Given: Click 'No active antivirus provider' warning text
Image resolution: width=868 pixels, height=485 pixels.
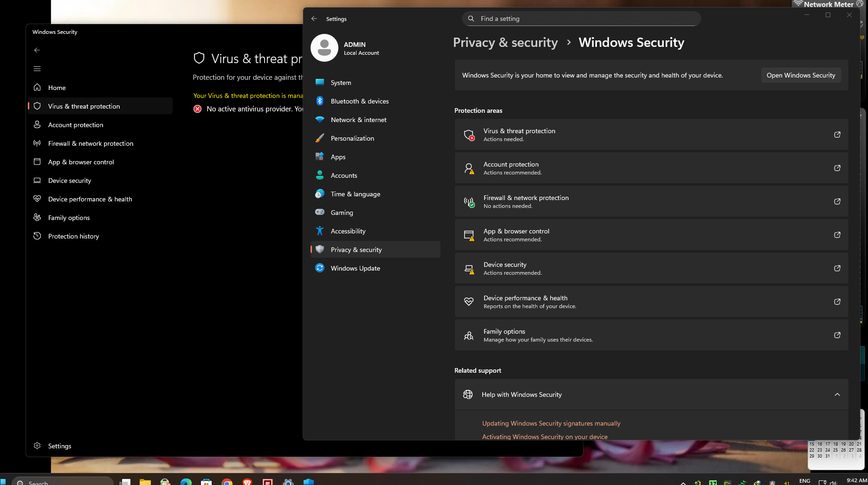Looking at the screenshot, I should point(254,109).
